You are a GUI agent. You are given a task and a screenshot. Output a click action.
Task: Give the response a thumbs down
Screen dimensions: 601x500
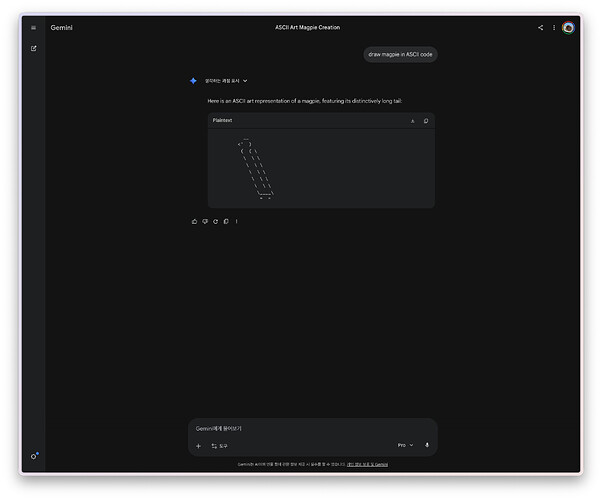[x=205, y=221]
